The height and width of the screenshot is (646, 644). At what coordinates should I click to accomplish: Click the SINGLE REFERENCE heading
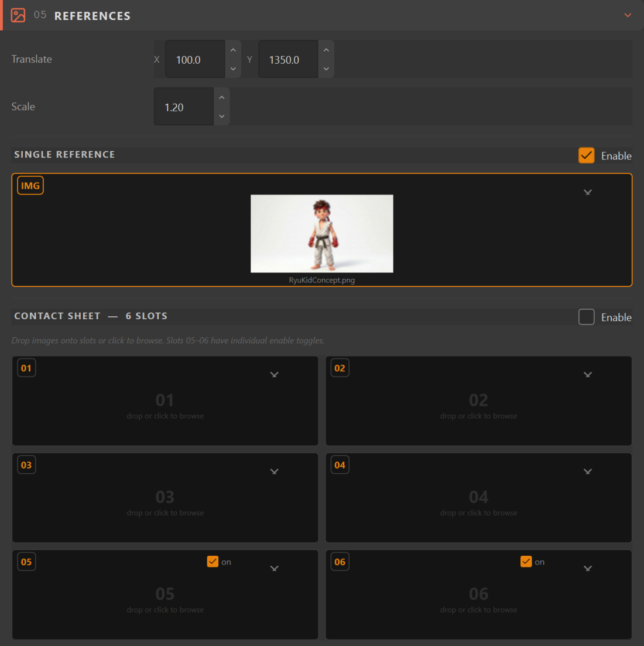coord(64,155)
